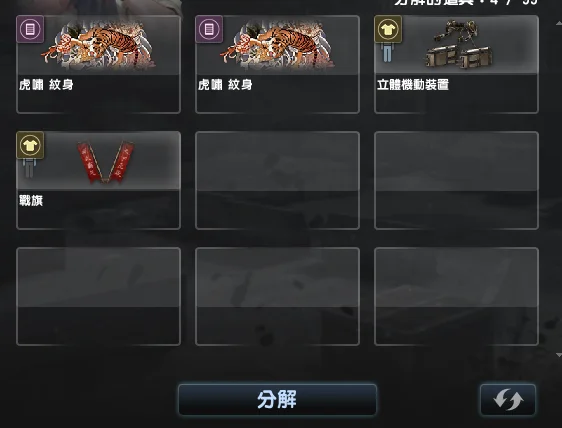Click the 立體機動裝置 name label
The image size is (562, 428).
click(x=413, y=85)
